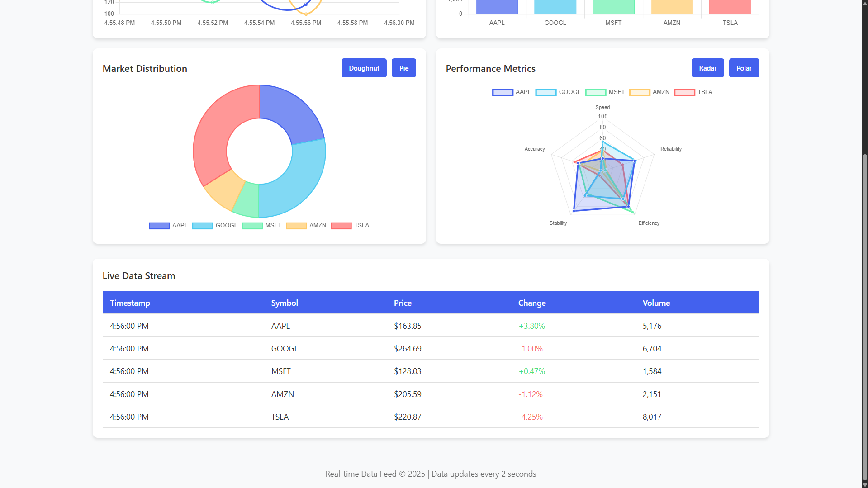The width and height of the screenshot is (868, 488).
Task: Click the -4.25% change value
Action: click(531, 417)
